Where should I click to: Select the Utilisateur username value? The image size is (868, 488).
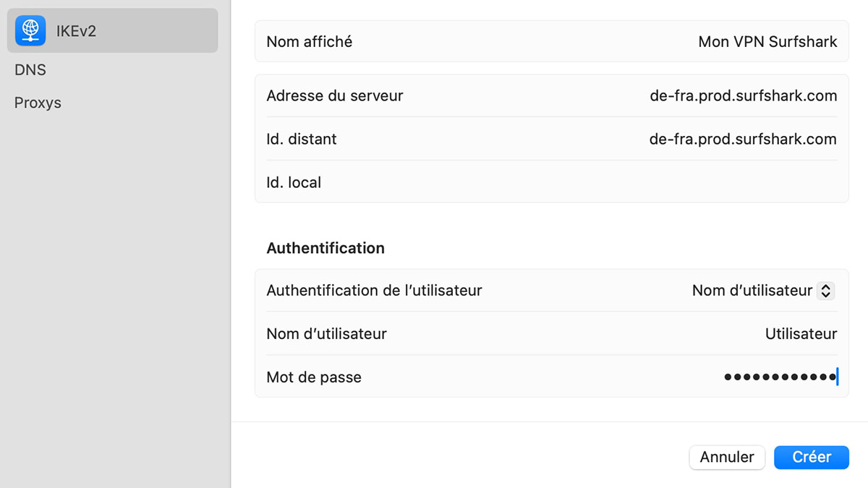801,333
